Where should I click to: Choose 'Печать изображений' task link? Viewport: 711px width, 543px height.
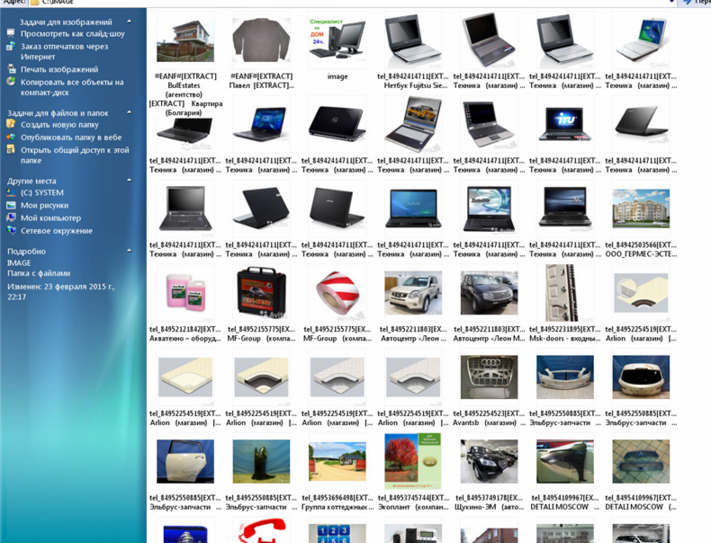[x=59, y=69]
